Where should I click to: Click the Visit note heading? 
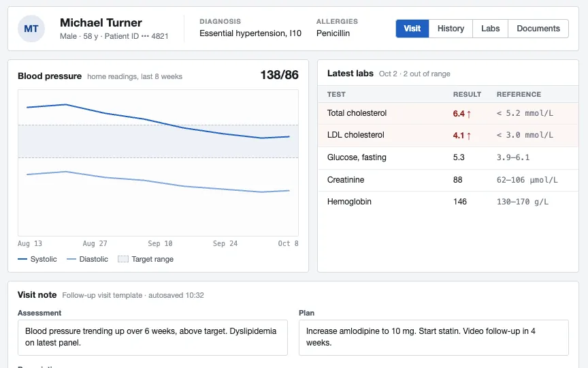[37, 295]
